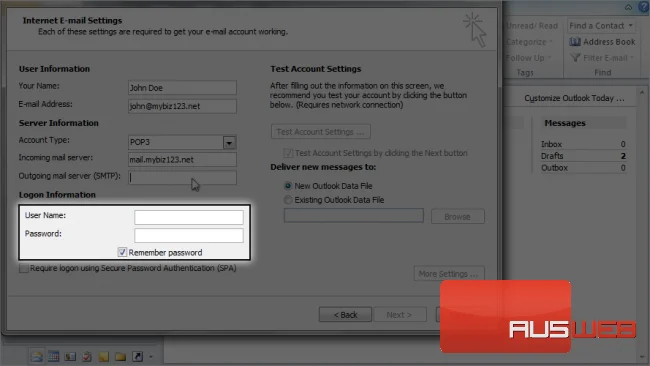Open Address Book in Outlook ribbon
This screenshot has height=366, width=650.
[x=602, y=42]
